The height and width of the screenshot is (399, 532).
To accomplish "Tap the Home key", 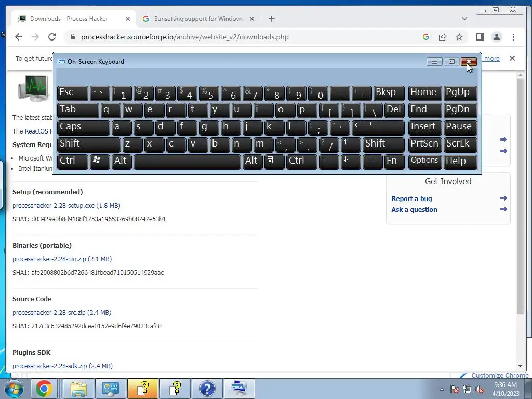I will pos(425,93).
